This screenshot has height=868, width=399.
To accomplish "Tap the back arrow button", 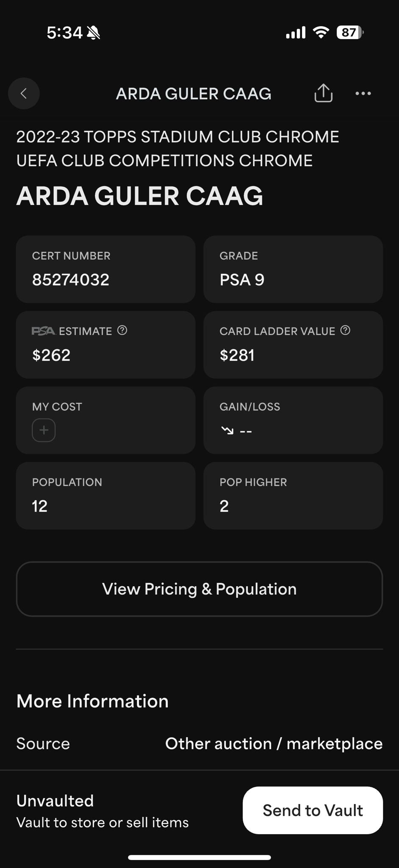I will (x=24, y=93).
